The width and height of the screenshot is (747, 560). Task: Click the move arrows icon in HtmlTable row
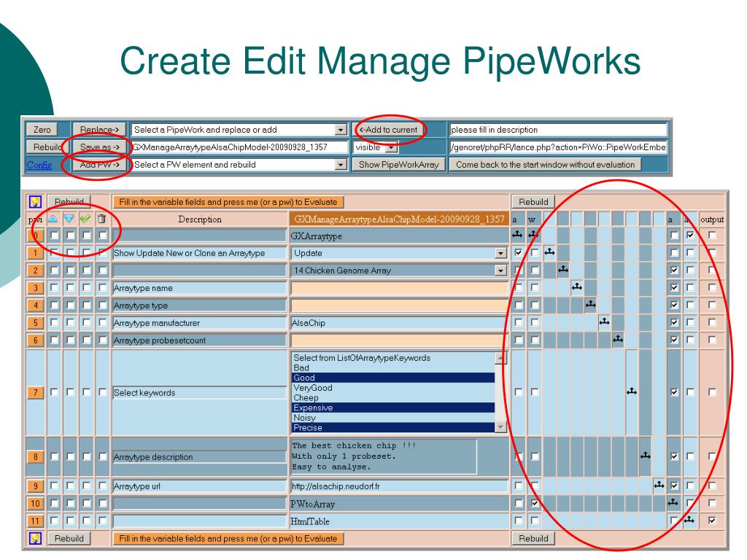689,520
